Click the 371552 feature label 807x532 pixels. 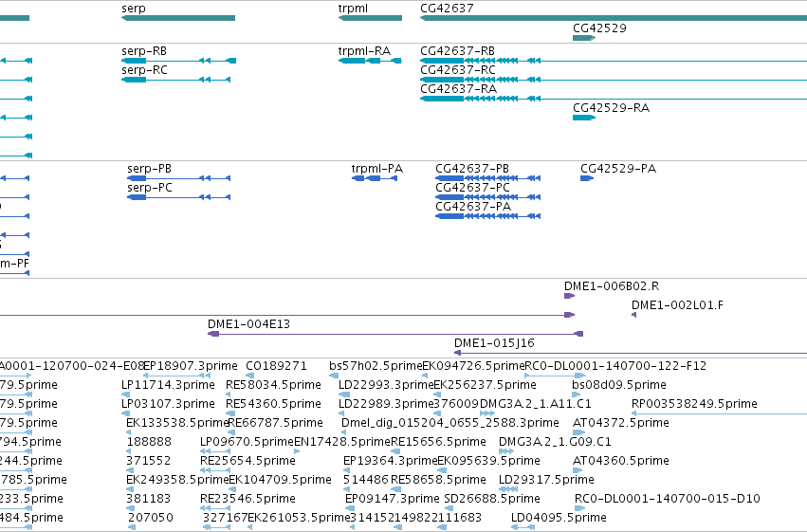[x=148, y=461]
